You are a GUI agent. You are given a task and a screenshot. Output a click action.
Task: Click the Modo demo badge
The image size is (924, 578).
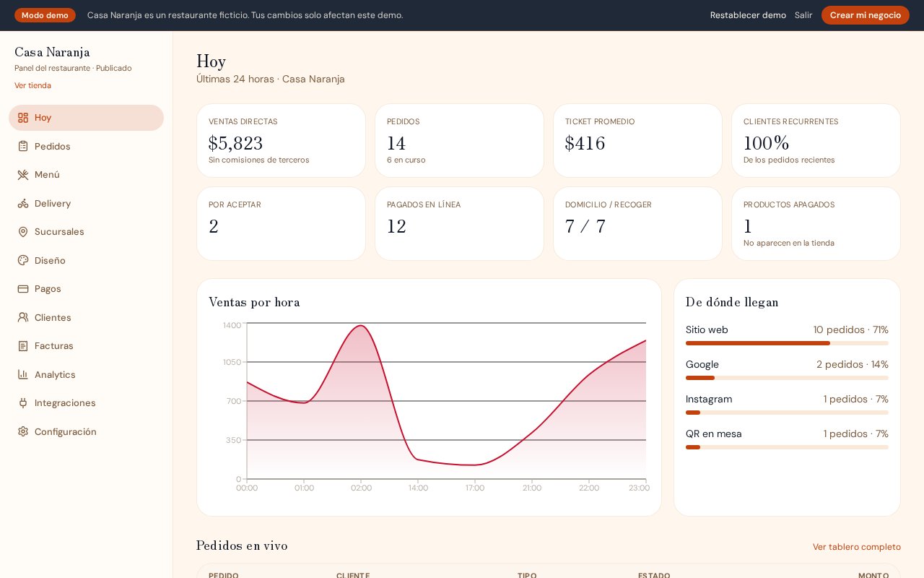tap(45, 15)
